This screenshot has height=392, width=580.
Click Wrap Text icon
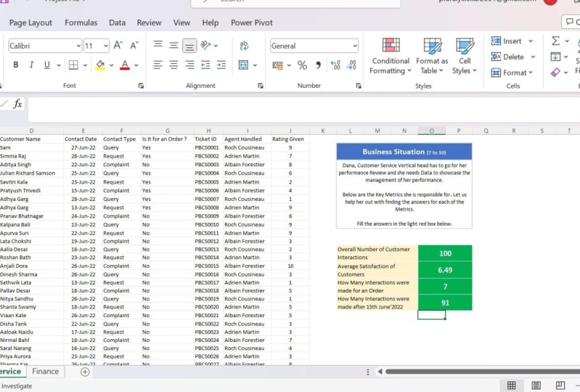tap(244, 46)
